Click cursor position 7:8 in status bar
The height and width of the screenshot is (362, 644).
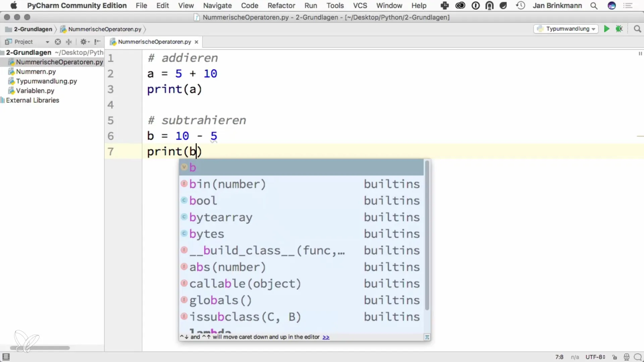559,357
